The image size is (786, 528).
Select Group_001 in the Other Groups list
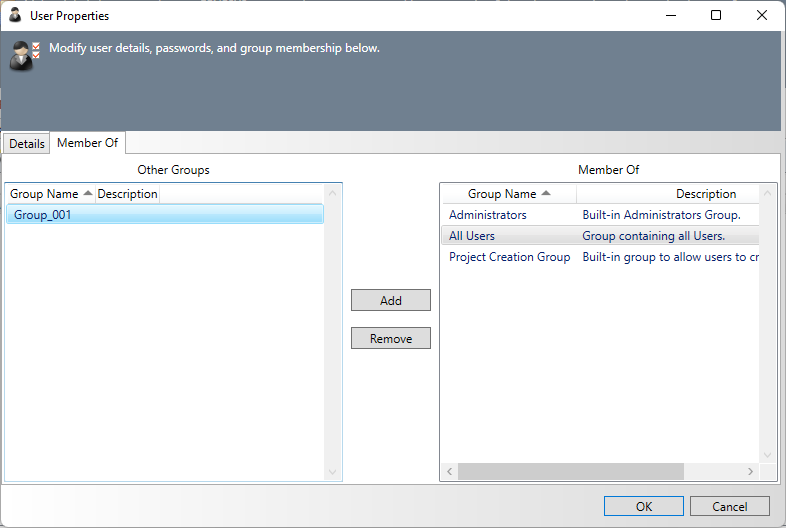point(42,214)
